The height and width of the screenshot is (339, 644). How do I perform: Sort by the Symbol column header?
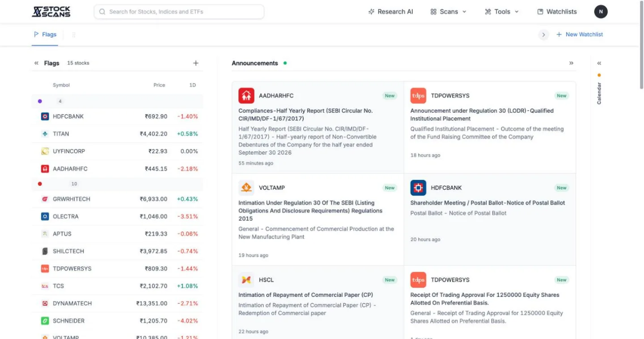tap(61, 85)
